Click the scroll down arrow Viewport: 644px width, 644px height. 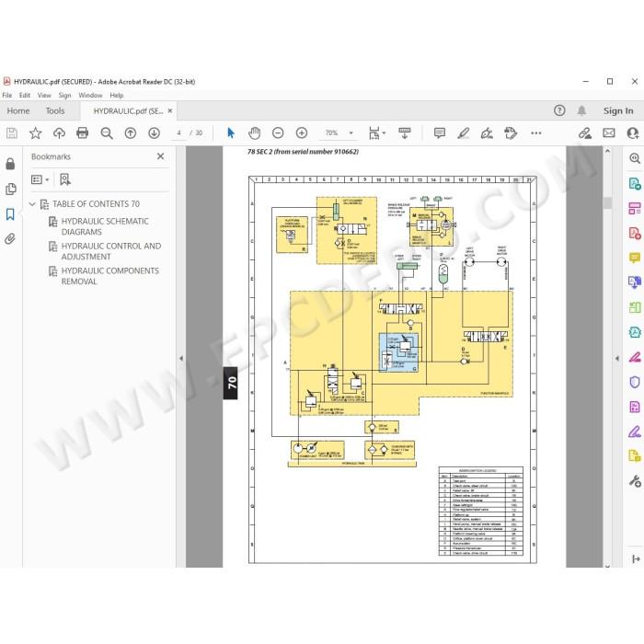point(608,566)
